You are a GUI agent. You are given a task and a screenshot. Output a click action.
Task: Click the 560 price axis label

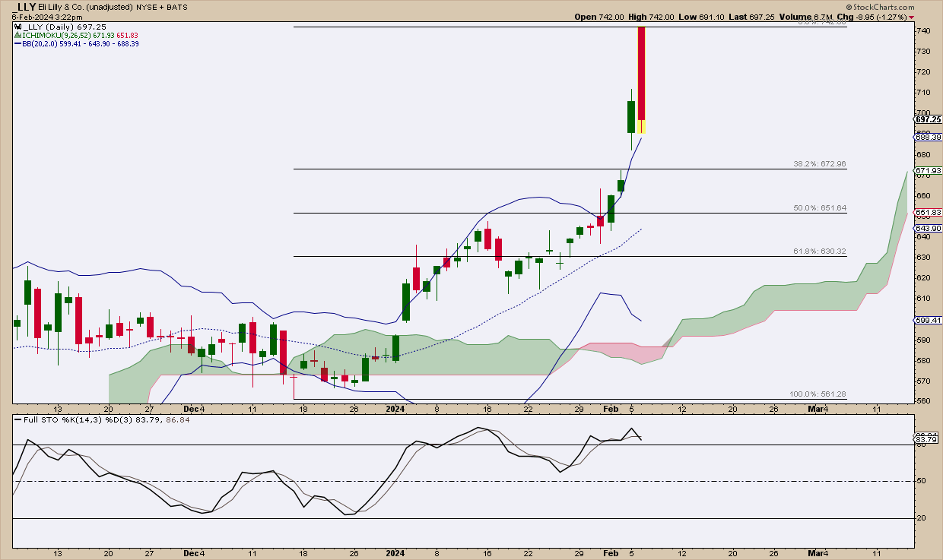point(922,401)
